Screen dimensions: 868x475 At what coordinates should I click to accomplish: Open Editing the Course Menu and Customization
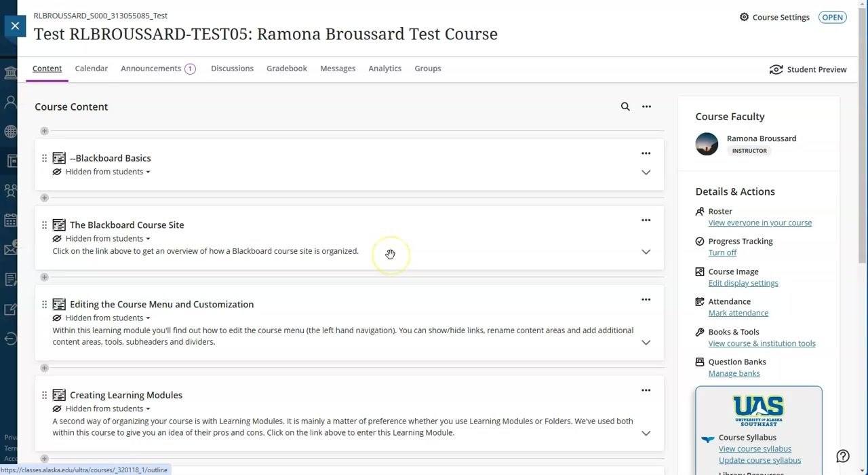(x=161, y=304)
